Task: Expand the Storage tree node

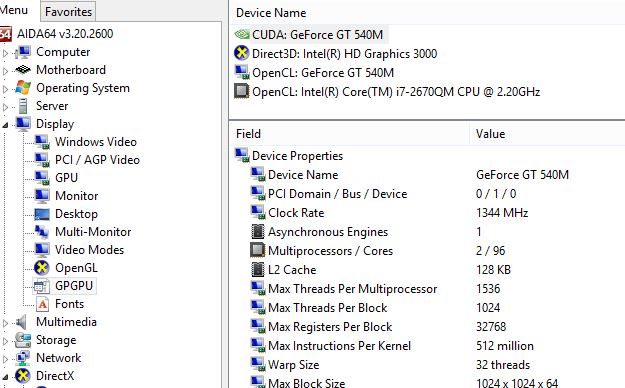Action: (5, 341)
